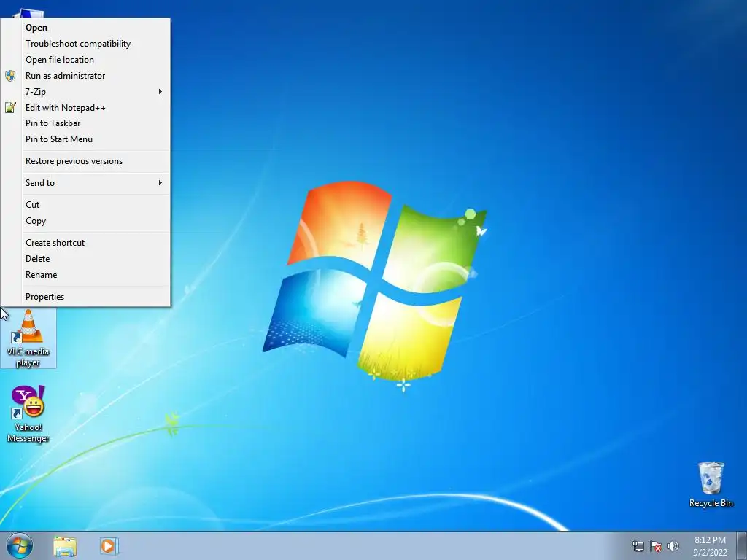The width and height of the screenshot is (747, 560).
Task: Choose Delete in context menu
Action: tap(85, 259)
